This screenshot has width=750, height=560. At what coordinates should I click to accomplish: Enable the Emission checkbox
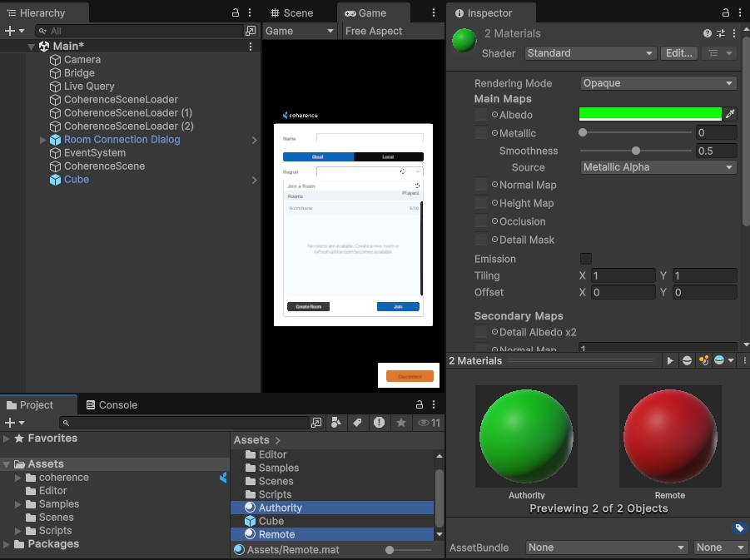click(x=585, y=259)
